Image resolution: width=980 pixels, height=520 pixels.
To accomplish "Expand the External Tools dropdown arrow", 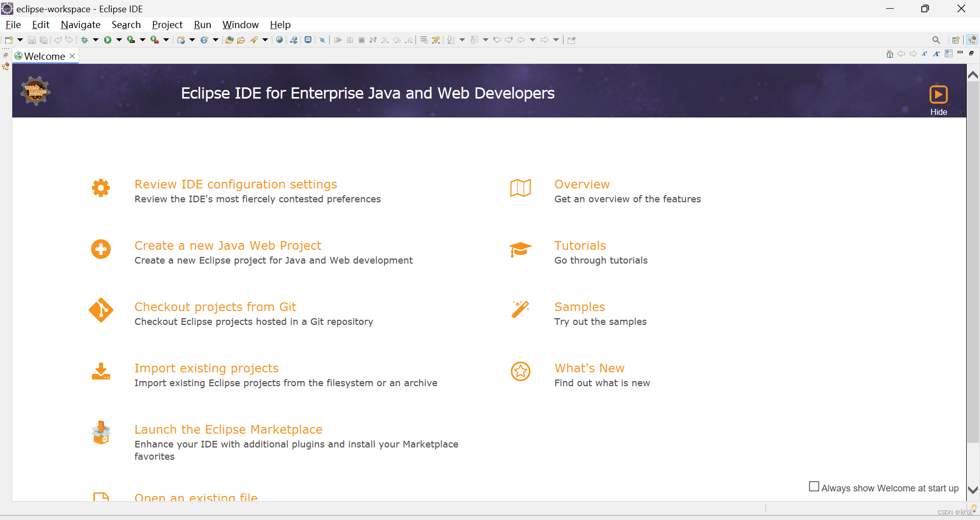I will click(x=166, y=40).
